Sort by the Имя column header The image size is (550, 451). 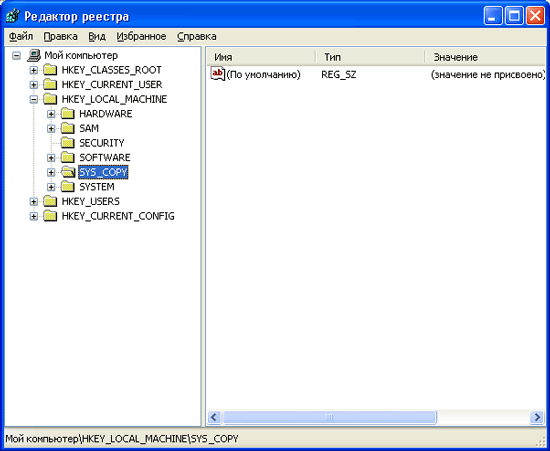(262, 57)
